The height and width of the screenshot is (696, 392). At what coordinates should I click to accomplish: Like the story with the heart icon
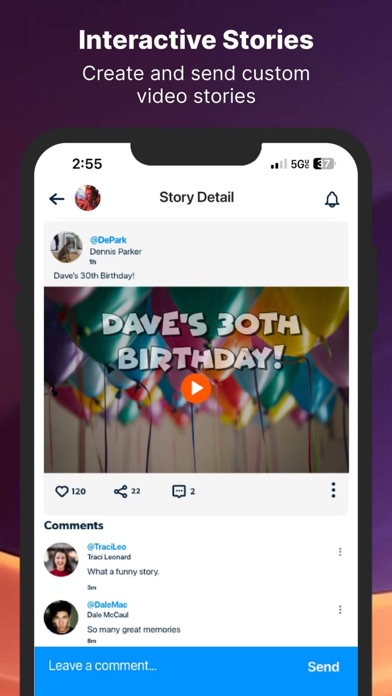62,491
